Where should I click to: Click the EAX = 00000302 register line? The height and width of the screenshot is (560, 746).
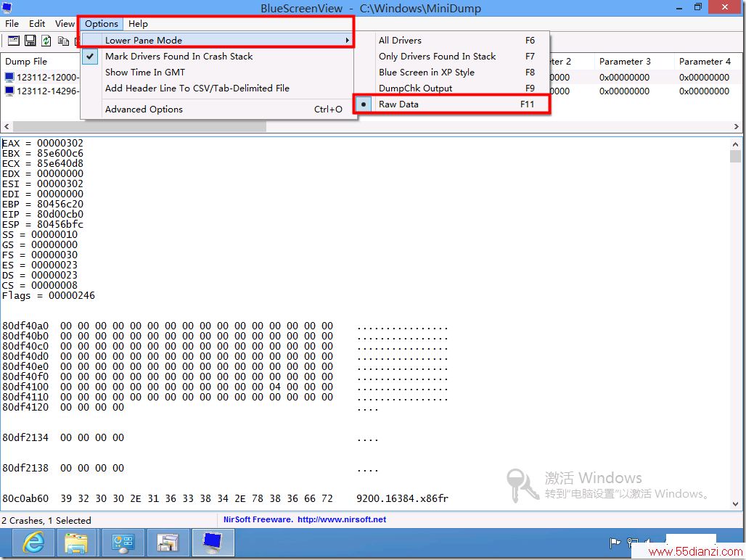[x=43, y=143]
